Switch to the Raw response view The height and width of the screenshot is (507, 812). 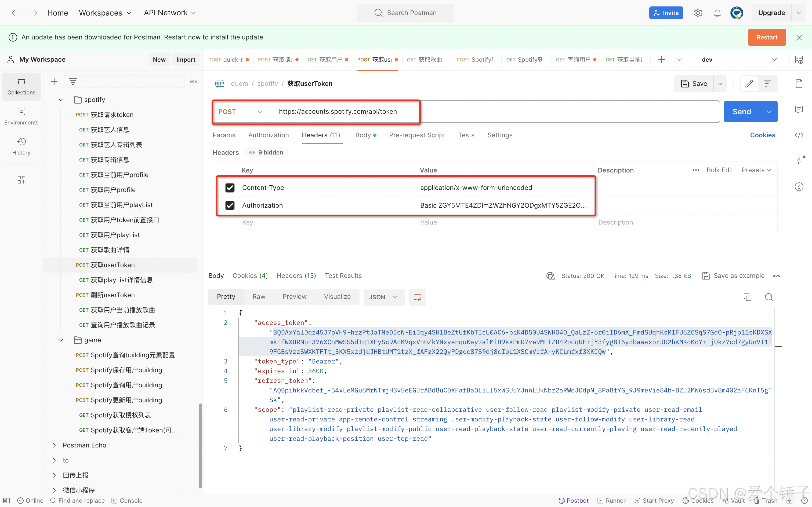click(259, 297)
